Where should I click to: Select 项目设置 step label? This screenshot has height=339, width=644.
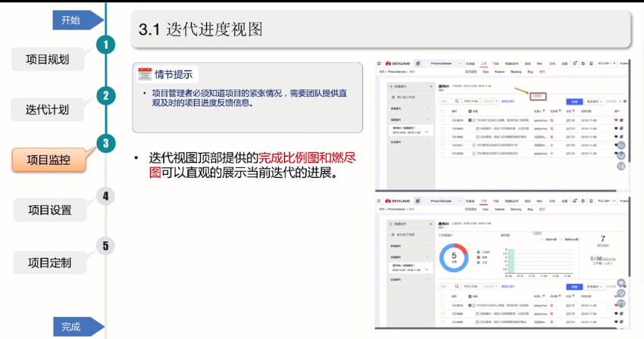pos(50,210)
